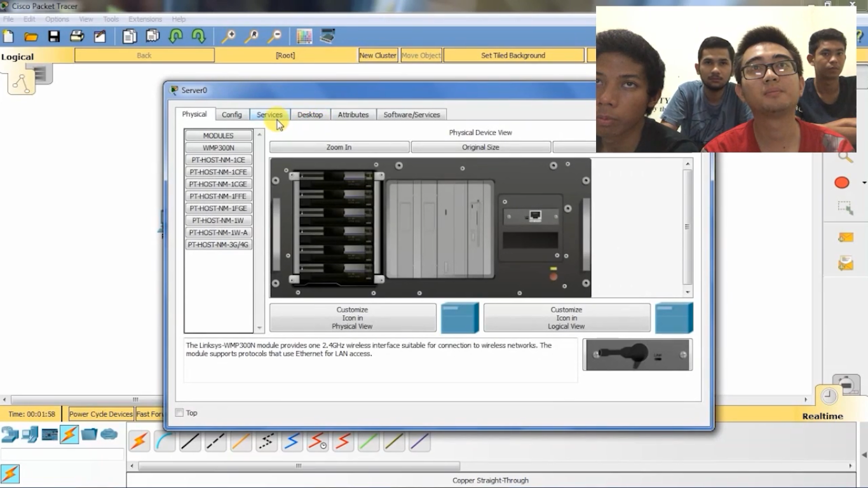Viewport: 868px width, 488px height.
Task: Open the Extensions menu
Action: pyautogui.click(x=145, y=19)
